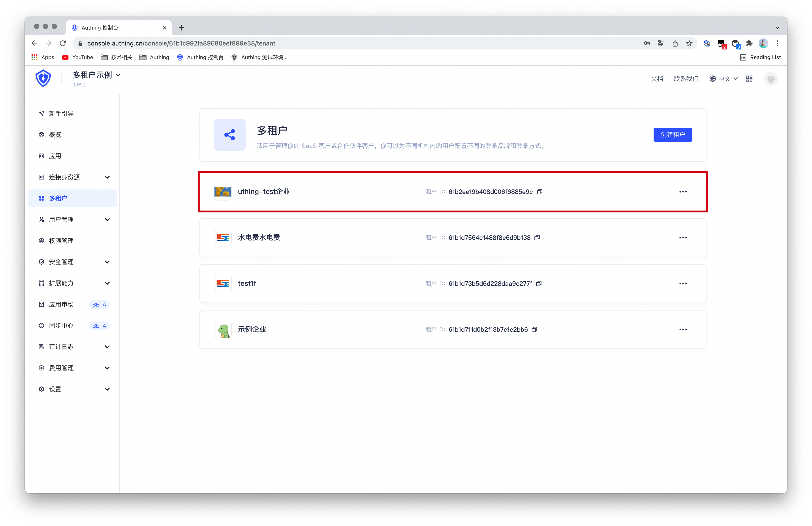Open more options for test1f tenant
Image resolution: width=812 pixels, height=526 pixels.
tap(683, 284)
